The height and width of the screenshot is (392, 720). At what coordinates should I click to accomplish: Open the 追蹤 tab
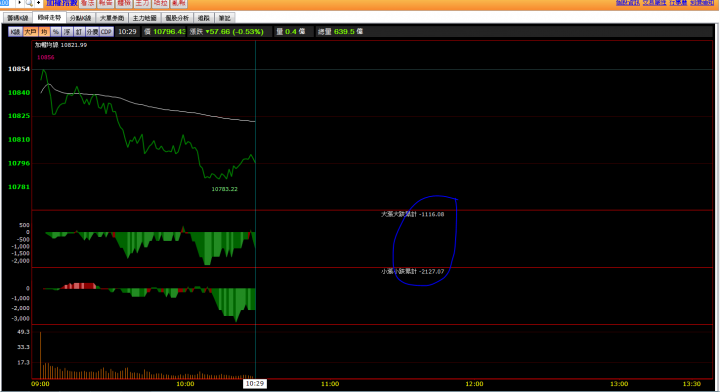pos(203,18)
